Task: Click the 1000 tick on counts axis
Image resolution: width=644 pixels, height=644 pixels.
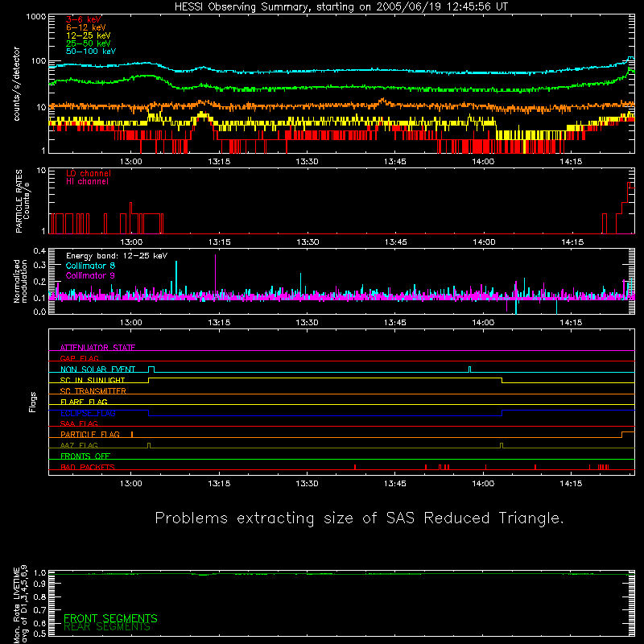Action: 35,17
